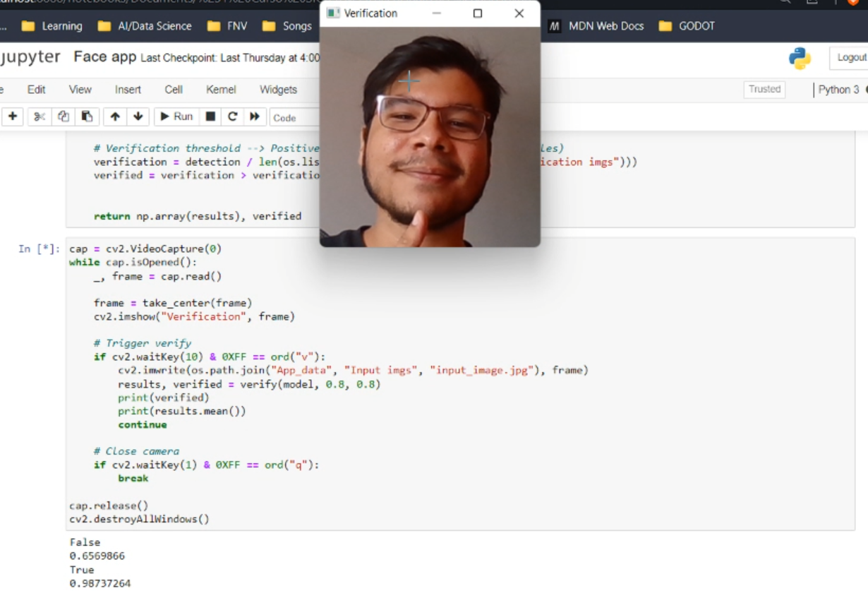Viewport: 868px width, 591px height.
Task: Click the Trusted notebook indicator
Action: 764,90
